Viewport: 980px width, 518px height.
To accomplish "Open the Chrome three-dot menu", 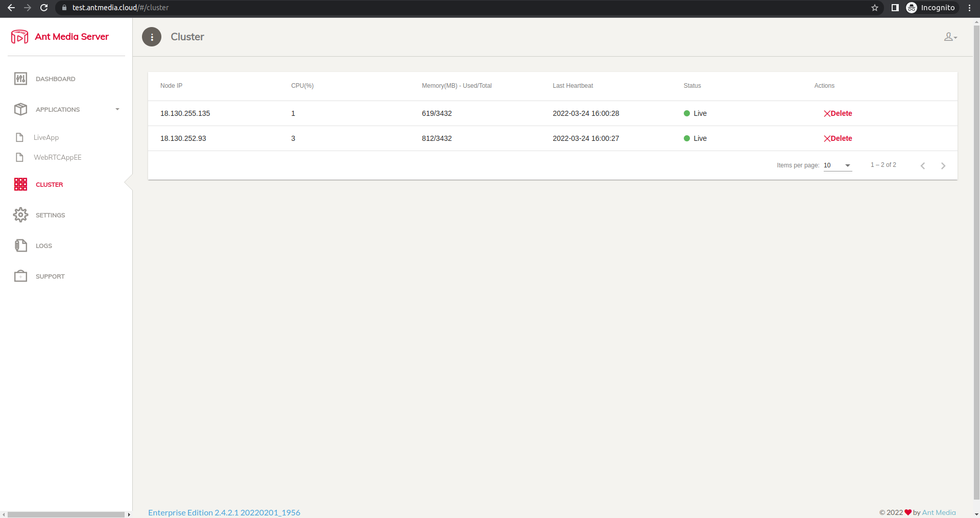I will click(969, 8).
